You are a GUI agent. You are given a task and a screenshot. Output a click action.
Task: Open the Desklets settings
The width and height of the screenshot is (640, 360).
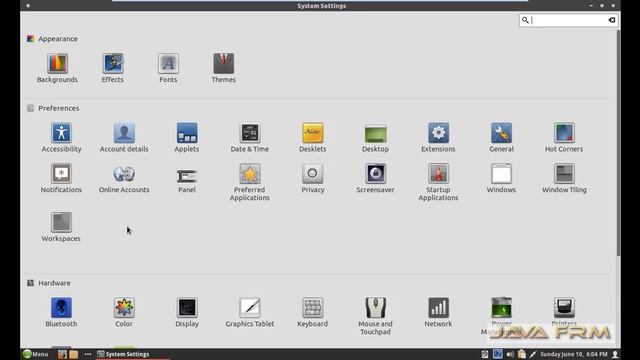[x=313, y=138]
